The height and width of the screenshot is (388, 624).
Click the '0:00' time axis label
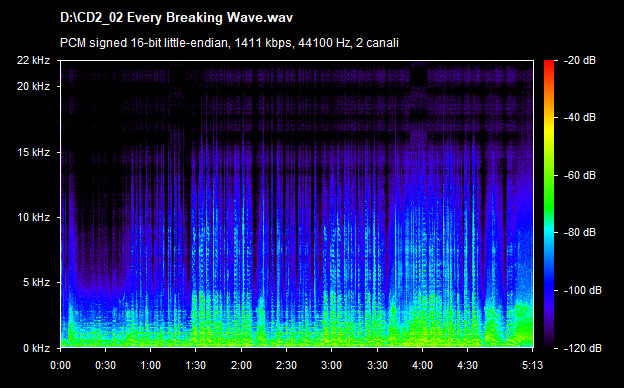pyautogui.click(x=60, y=365)
